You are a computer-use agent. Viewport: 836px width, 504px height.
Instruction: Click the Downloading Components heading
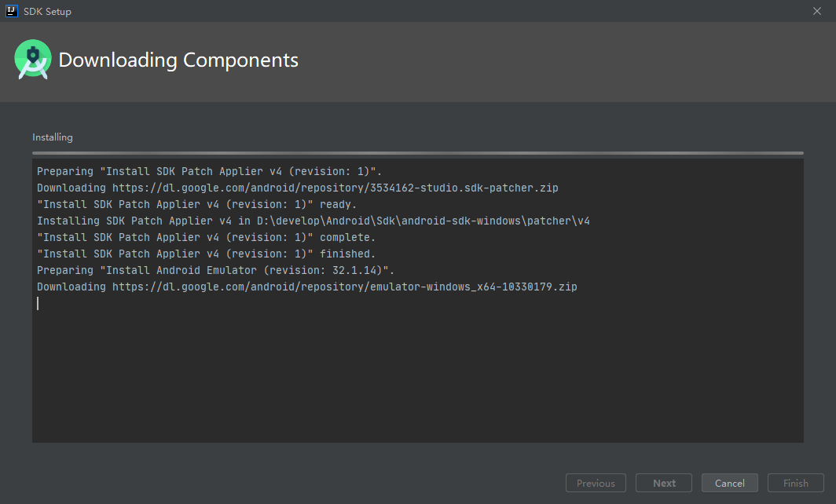tap(178, 60)
